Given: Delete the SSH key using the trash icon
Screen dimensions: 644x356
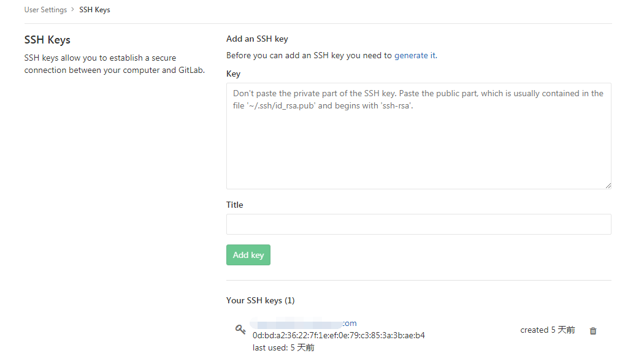Looking at the screenshot, I should [x=592, y=330].
